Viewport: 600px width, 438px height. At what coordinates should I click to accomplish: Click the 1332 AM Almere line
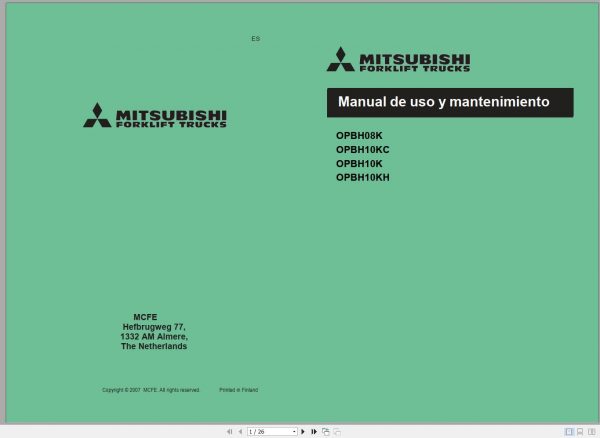pyautogui.click(x=154, y=337)
